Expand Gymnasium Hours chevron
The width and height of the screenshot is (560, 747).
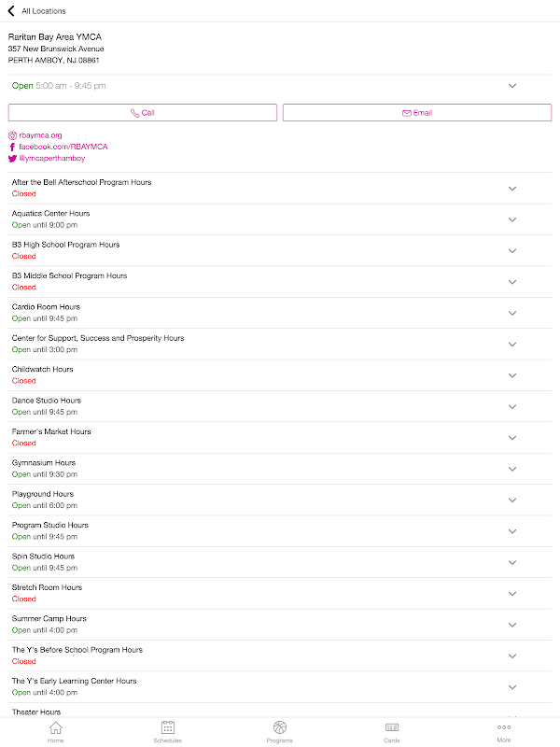point(512,470)
